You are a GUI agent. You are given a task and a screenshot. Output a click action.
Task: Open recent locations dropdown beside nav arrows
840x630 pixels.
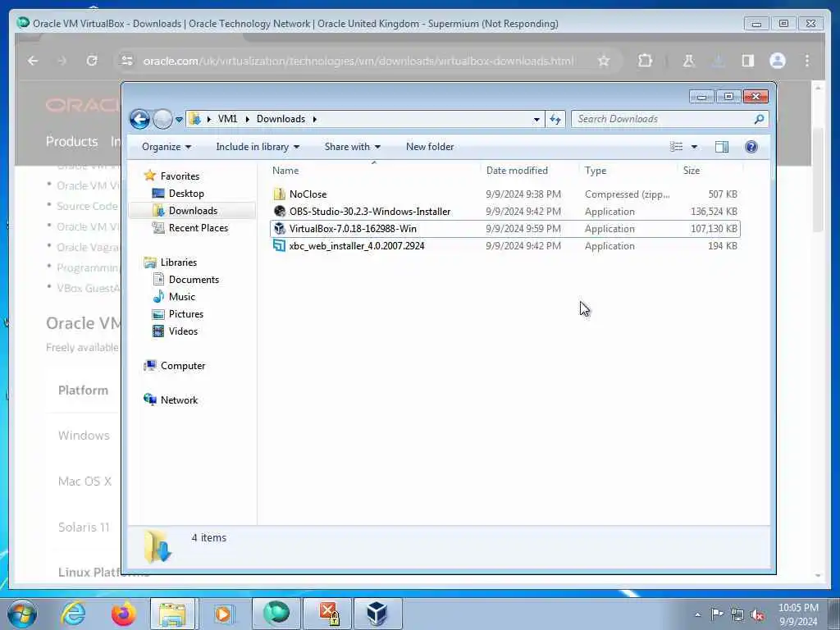point(179,120)
